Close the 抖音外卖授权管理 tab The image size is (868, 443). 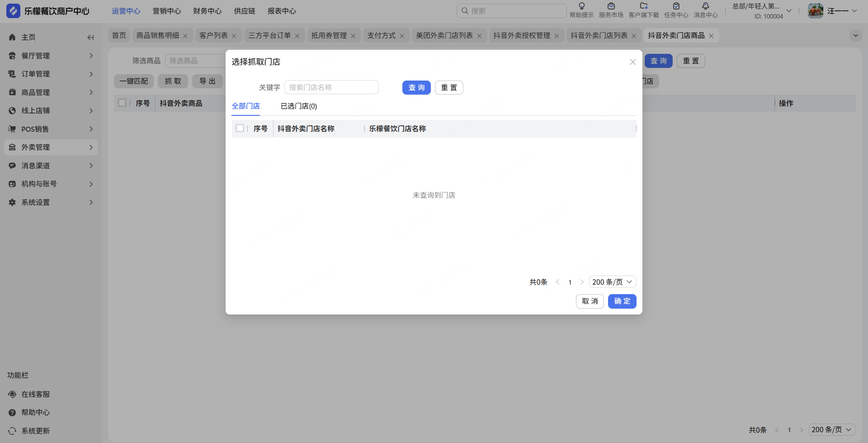click(557, 36)
